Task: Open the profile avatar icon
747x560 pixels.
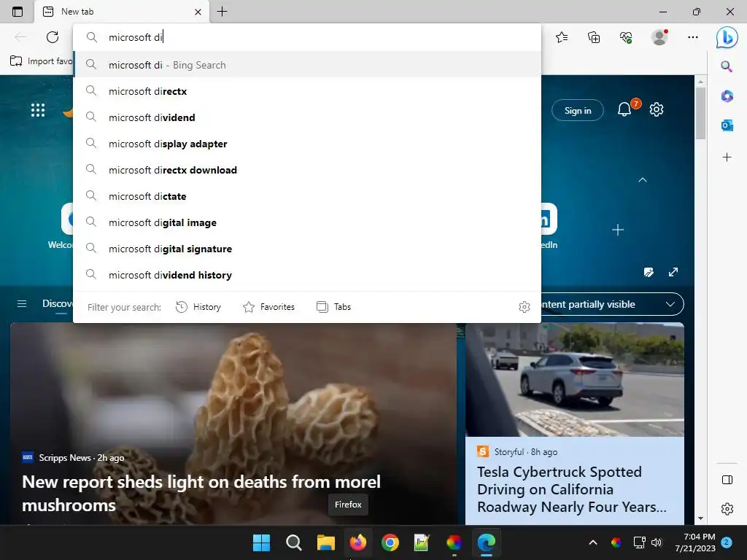Action: [x=659, y=37]
